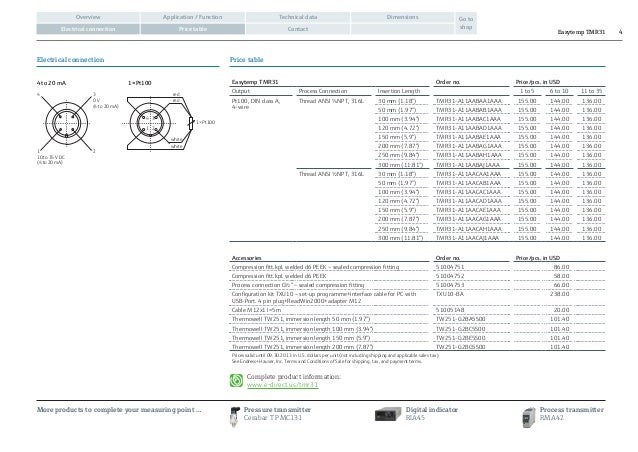Click the '1 to 5' price column header
The height and width of the screenshot is (452, 638).
tap(527, 91)
